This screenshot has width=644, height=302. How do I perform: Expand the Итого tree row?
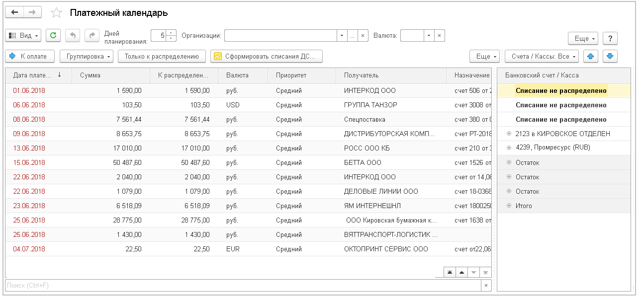pyautogui.click(x=509, y=206)
